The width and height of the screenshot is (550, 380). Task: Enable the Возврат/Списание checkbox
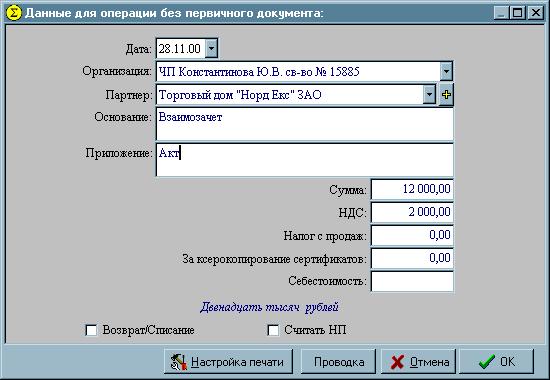click(x=91, y=330)
